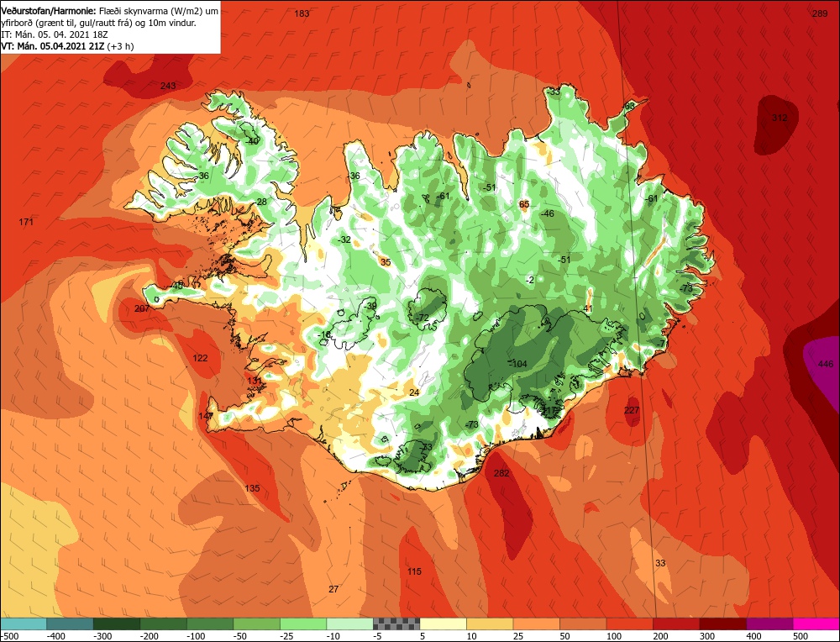Click the 183 value at the top of the map
The height and width of the screenshot is (642, 840).
click(302, 13)
